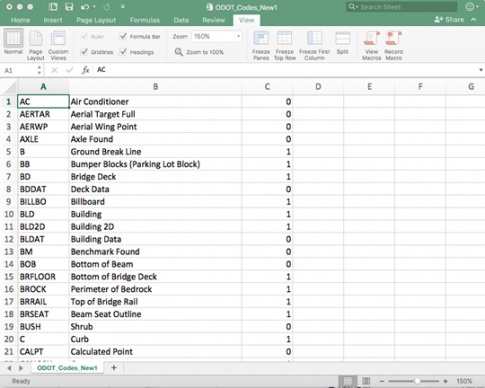Add a new sheet with plus button
The width and height of the screenshot is (485, 388).
[114, 368]
